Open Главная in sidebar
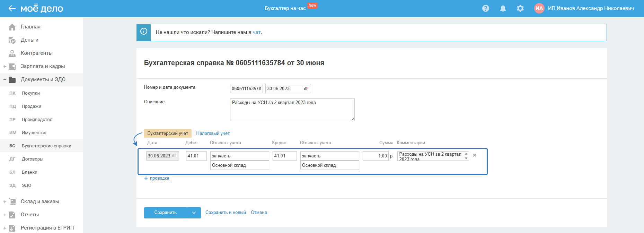The height and width of the screenshot is (233, 644). 30,27
